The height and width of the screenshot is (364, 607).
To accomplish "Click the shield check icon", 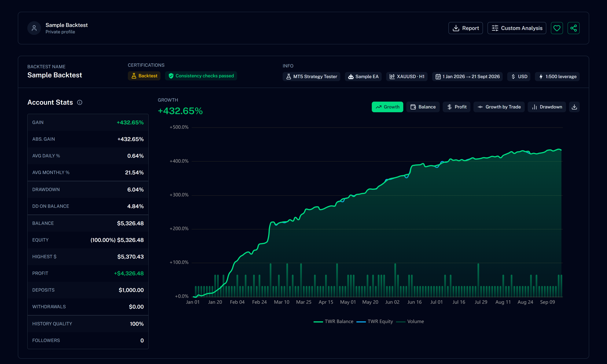I will click(x=171, y=76).
